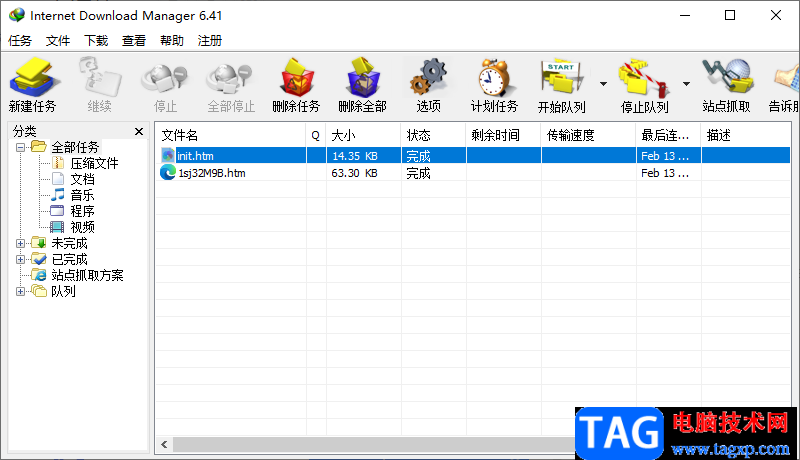The image size is (800, 460).
Task: Select the 压缩文件 category
Action: click(x=94, y=163)
